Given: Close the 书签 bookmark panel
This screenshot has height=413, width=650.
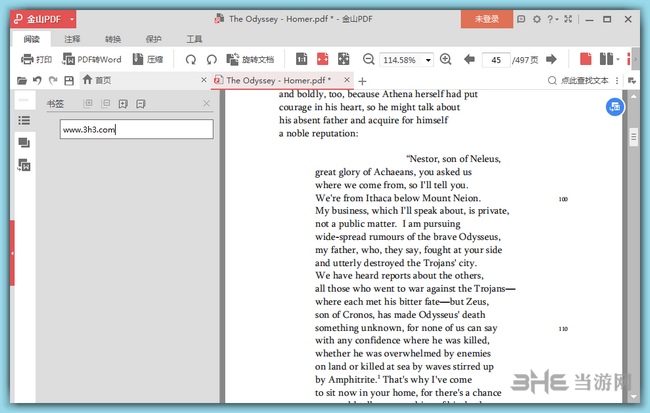Looking at the screenshot, I should tap(206, 103).
